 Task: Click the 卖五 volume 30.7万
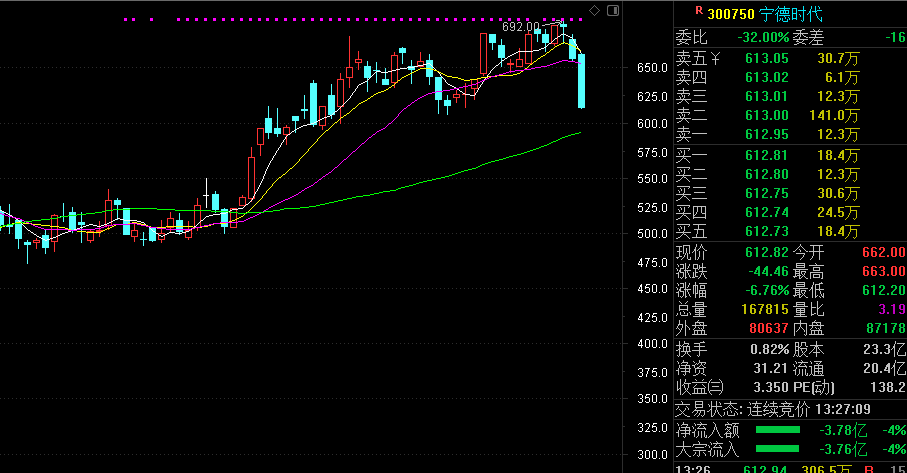[838, 58]
